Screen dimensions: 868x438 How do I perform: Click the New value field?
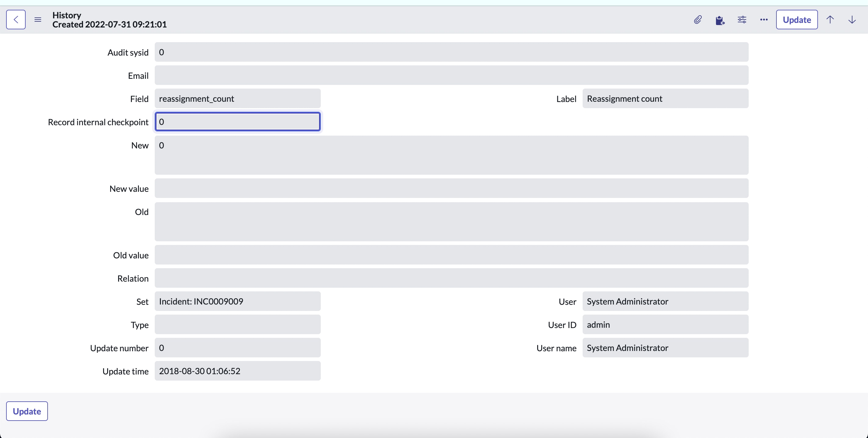pyautogui.click(x=451, y=188)
